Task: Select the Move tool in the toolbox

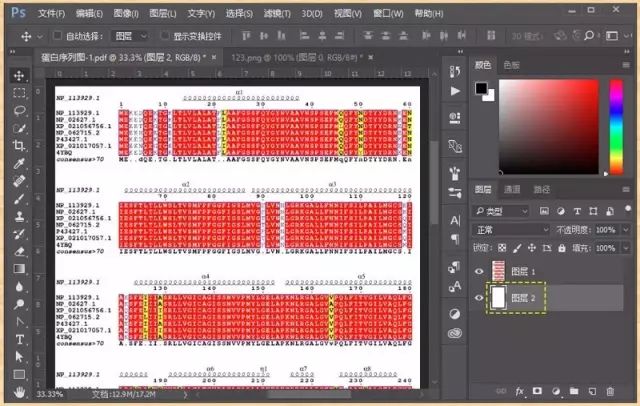Action: 19,75
